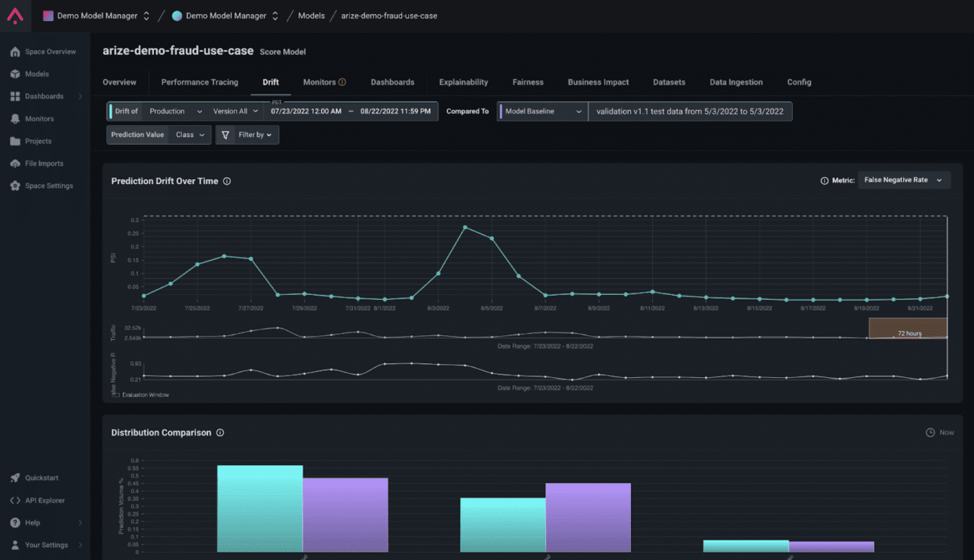The image size is (974, 560).
Task: Click the filter funnel icon
Action: (226, 134)
